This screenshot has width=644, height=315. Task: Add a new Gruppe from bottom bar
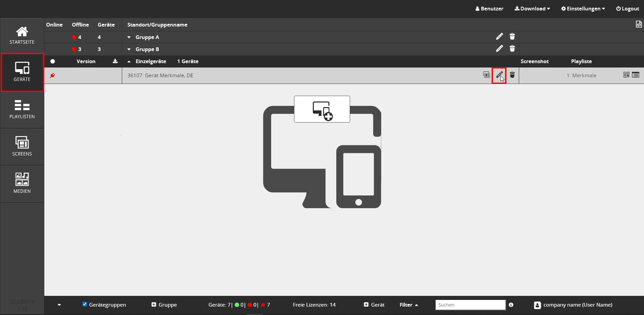[164, 305]
